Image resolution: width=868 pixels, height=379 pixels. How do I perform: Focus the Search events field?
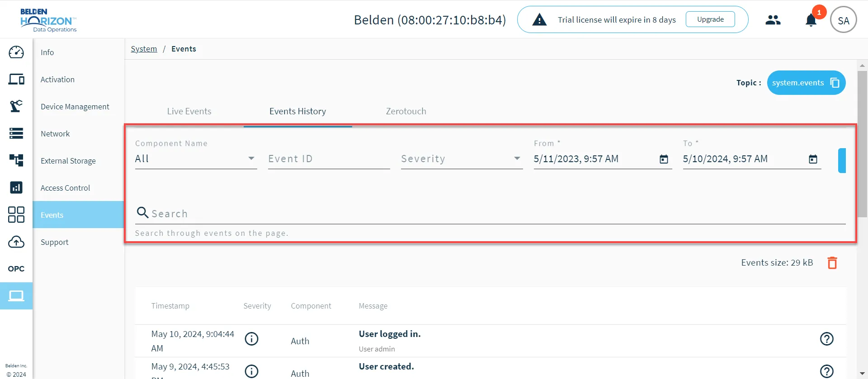[x=490, y=213]
